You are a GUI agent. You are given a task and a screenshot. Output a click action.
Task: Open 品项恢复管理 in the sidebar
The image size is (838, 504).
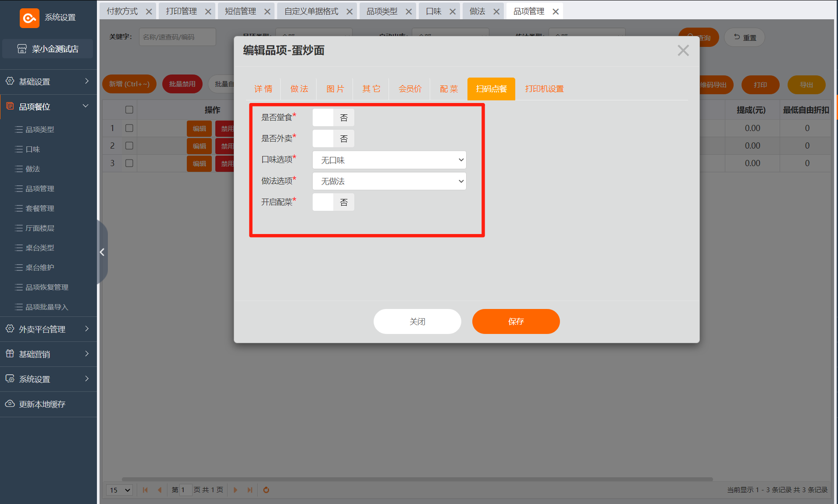[x=47, y=287]
